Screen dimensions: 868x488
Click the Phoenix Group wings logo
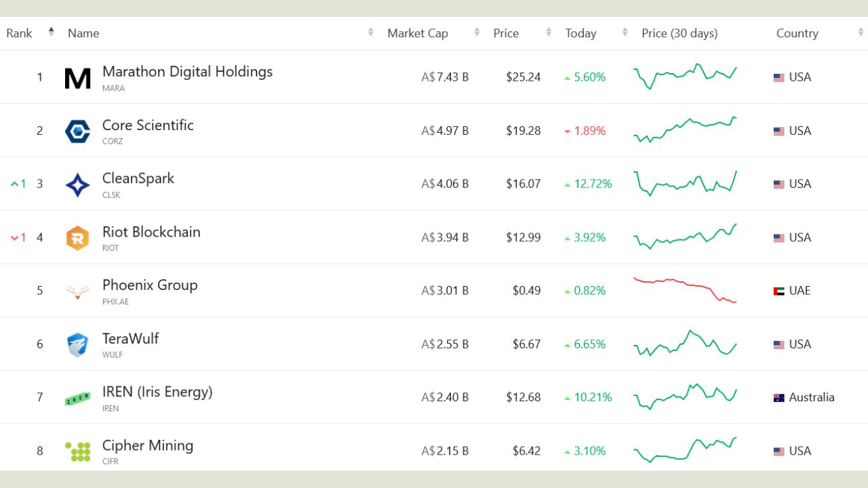77,291
